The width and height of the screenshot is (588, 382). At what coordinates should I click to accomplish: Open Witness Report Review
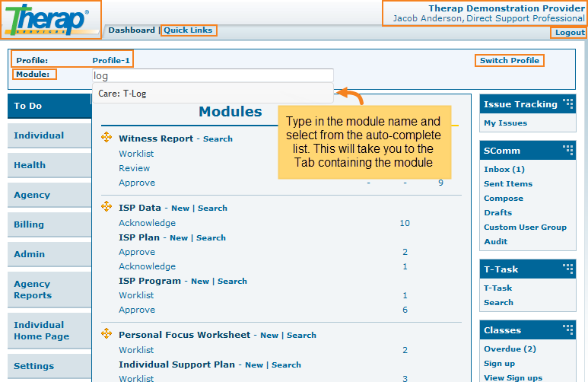click(134, 168)
